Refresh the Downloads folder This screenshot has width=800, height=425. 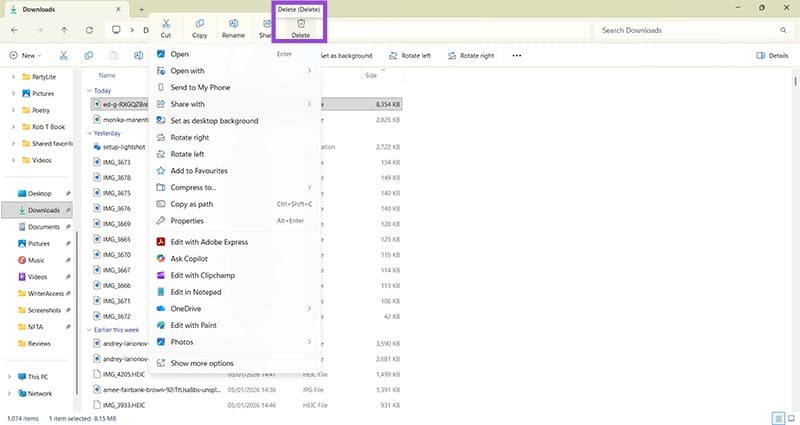(x=89, y=30)
